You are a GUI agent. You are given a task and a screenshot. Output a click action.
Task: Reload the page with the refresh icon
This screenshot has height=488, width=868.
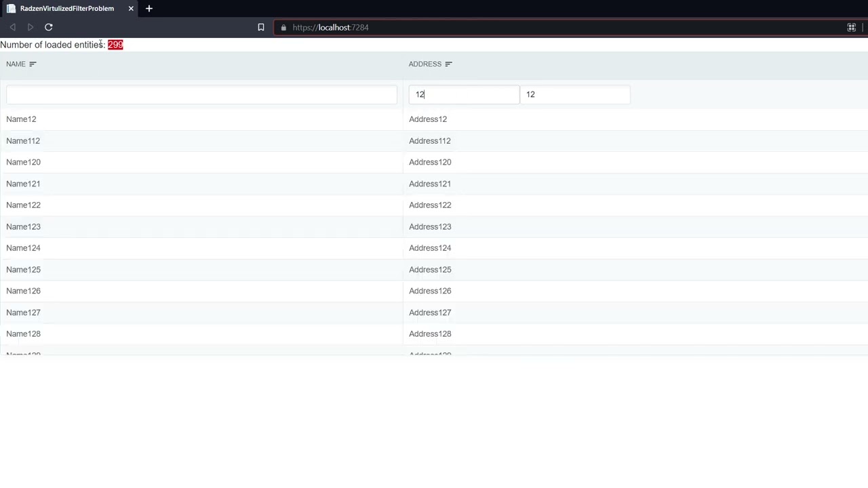click(x=48, y=27)
